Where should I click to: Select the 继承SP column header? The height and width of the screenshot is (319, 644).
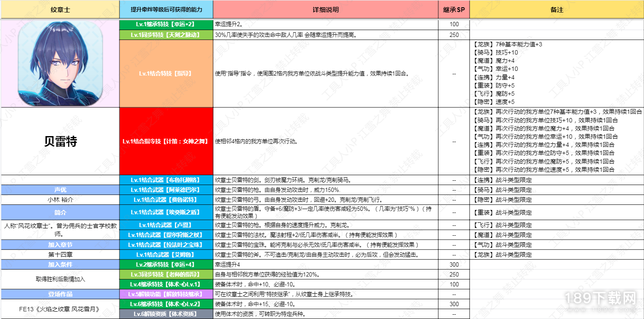[454, 9]
